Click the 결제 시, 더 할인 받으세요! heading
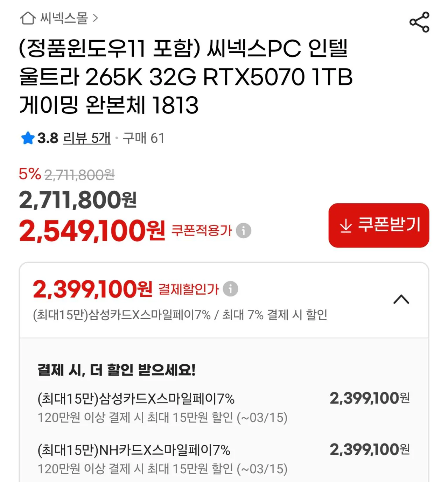The width and height of the screenshot is (448, 482). tap(117, 369)
